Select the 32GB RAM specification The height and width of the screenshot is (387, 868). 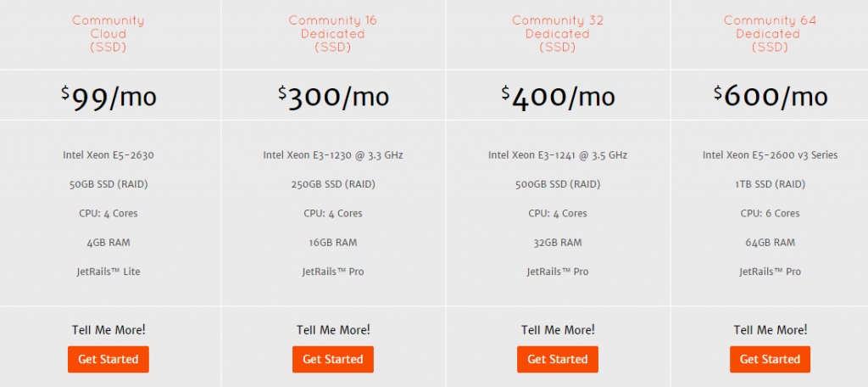coord(558,243)
